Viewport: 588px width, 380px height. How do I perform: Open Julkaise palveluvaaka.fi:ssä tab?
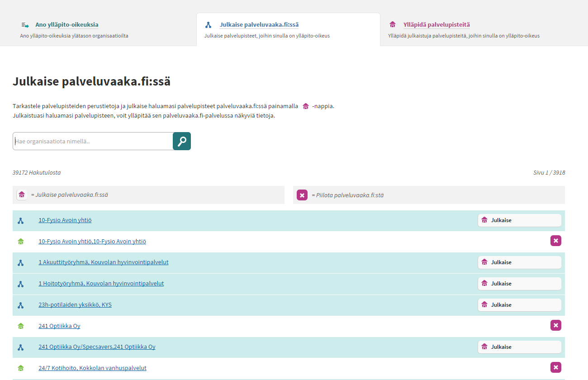click(x=259, y=25)
